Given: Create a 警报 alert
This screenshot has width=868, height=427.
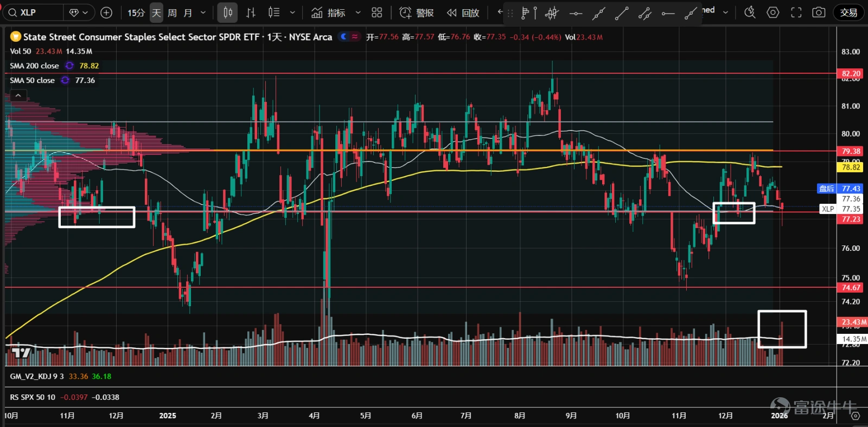Looking at the screenshot, I should [417, 12].
